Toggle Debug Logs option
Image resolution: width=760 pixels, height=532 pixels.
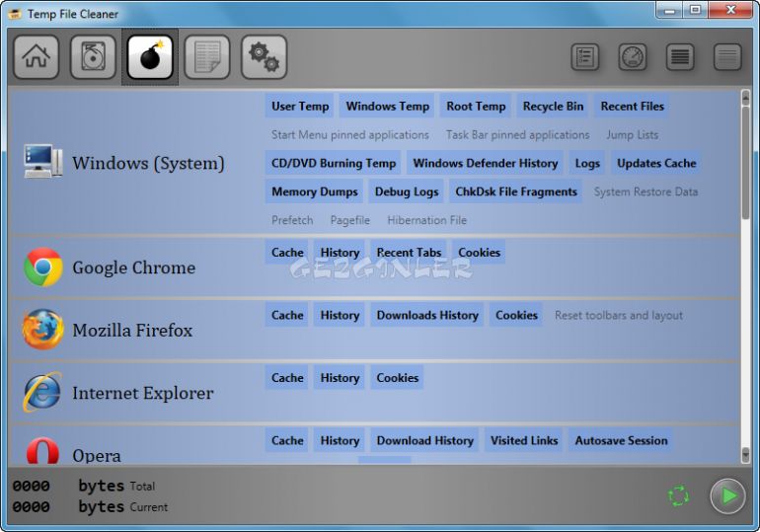point(407,191)
